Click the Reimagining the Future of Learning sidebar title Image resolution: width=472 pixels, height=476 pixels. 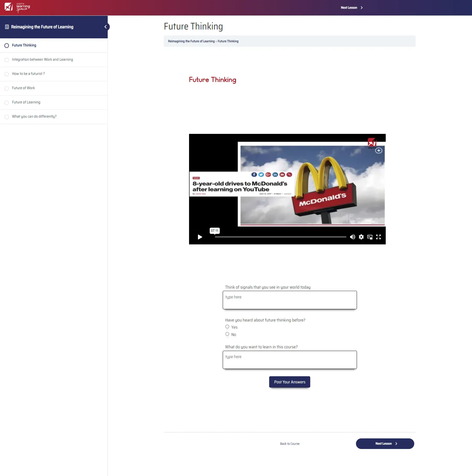(x=42, y=27)
